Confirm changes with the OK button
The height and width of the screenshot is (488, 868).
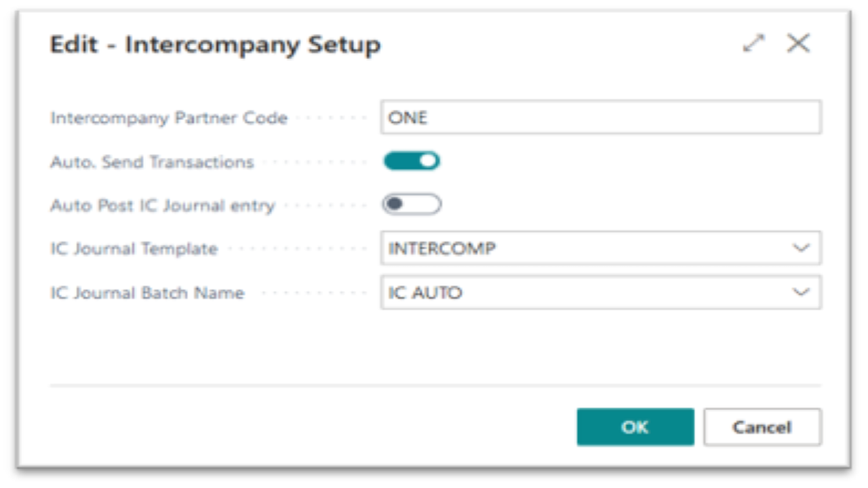coord(635,427)
